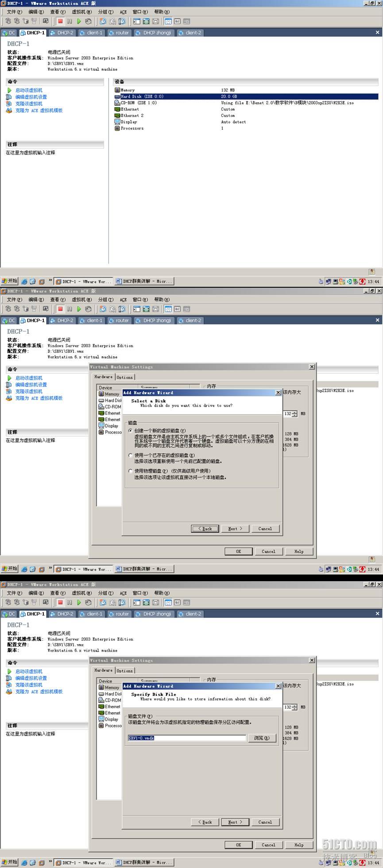
Task: Select Display in device list behind Specify Disk File wizard
Action: pos(108,719)
